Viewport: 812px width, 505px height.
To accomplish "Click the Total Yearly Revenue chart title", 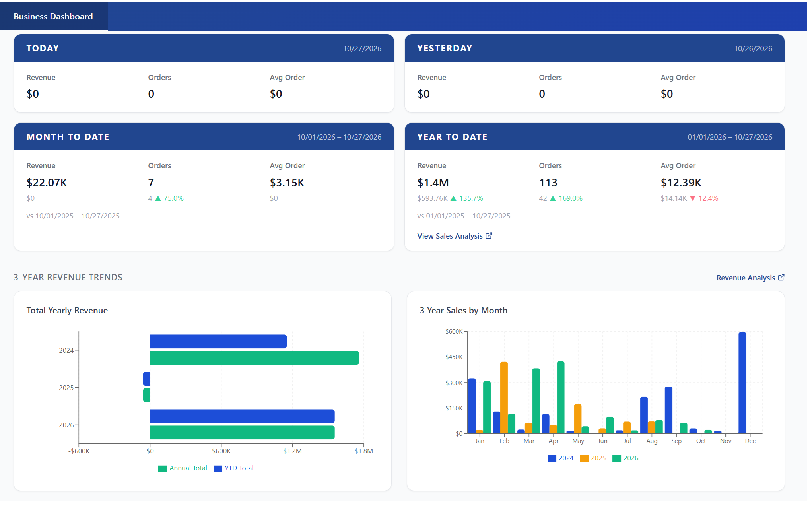I will point(67,311).
